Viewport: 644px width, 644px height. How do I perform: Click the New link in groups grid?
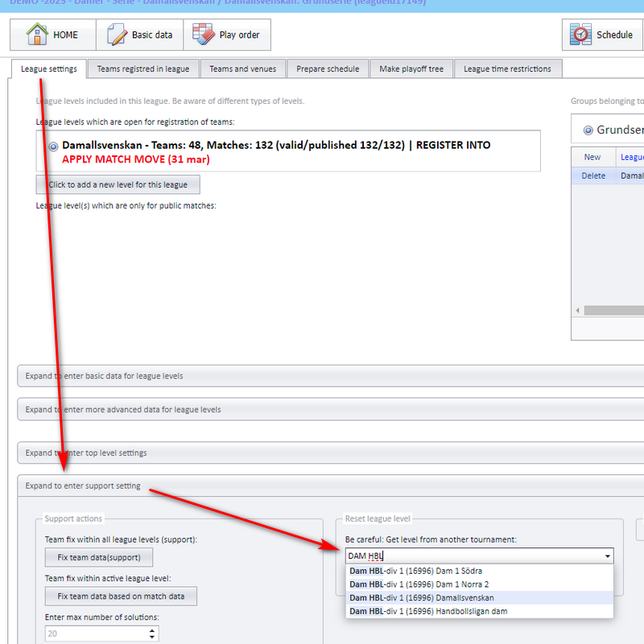[592, 157]
